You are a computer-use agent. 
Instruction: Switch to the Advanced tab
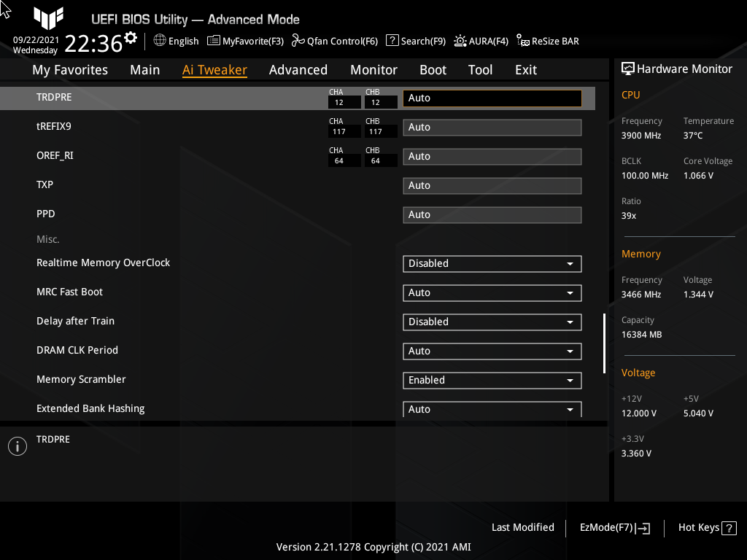click(298, 70)
